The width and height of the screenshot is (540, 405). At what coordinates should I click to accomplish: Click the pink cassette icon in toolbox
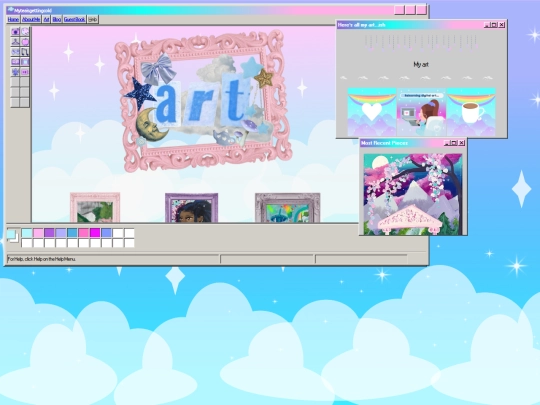coord(25,72)
